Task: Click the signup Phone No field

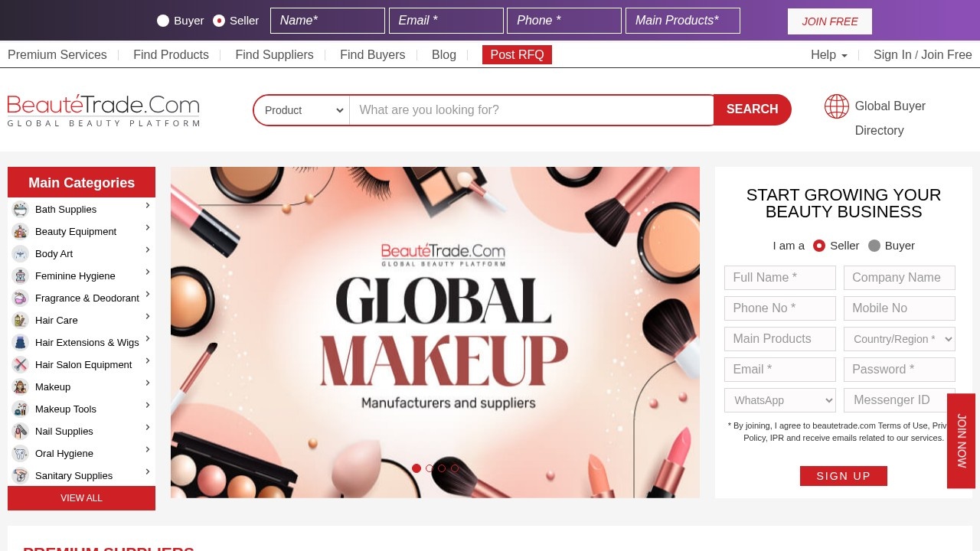Action: [780, 308]
